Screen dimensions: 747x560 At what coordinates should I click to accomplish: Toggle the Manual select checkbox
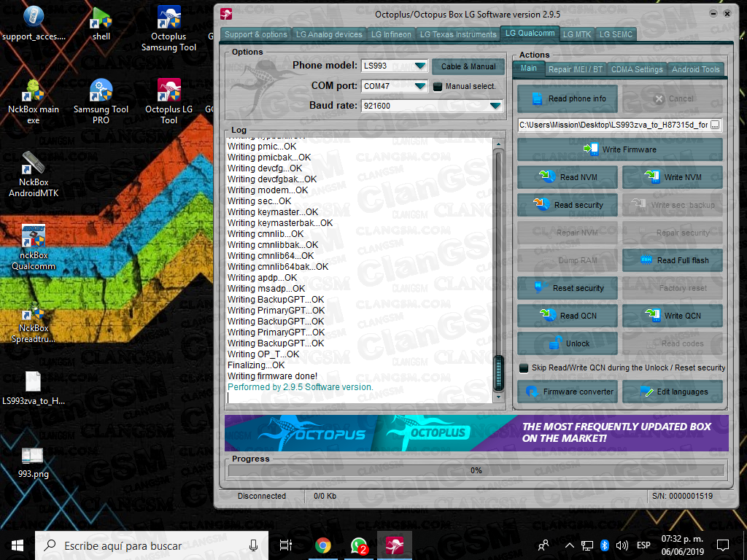[x=438, y=87]
